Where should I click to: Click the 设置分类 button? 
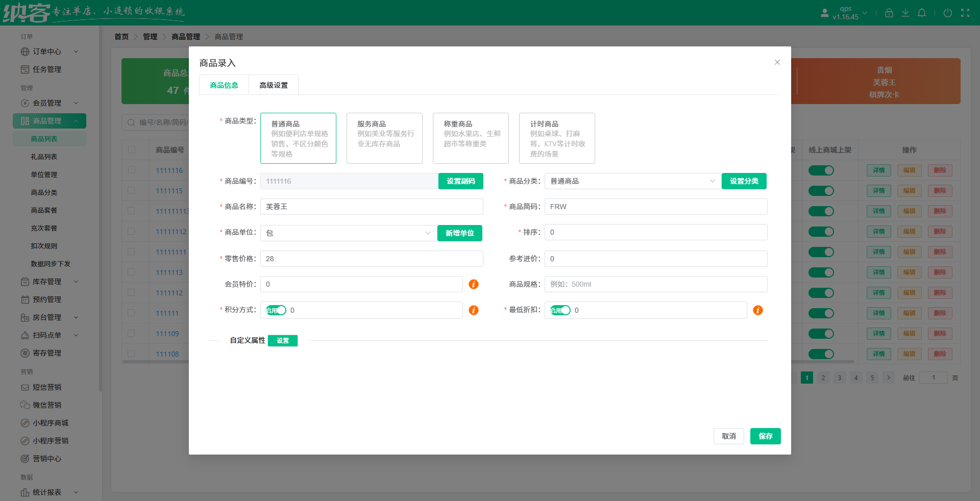(744, 181)
